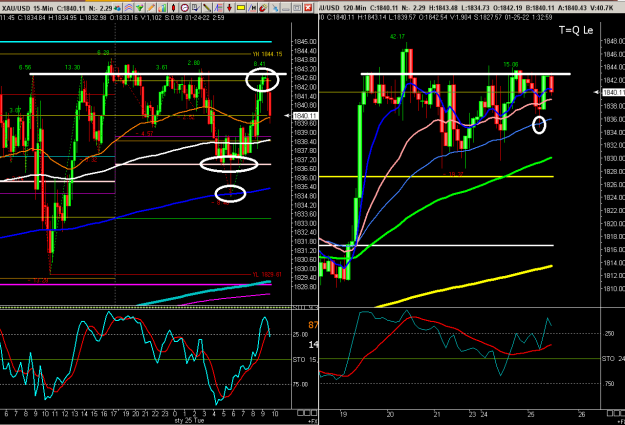Click the orange 87 stochastic value

313,325
